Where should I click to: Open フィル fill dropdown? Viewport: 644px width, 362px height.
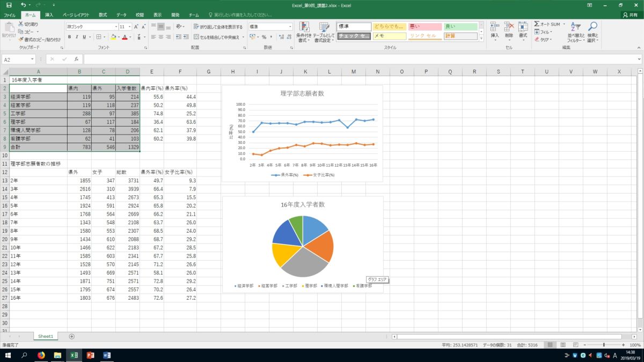tap(543, 32)
